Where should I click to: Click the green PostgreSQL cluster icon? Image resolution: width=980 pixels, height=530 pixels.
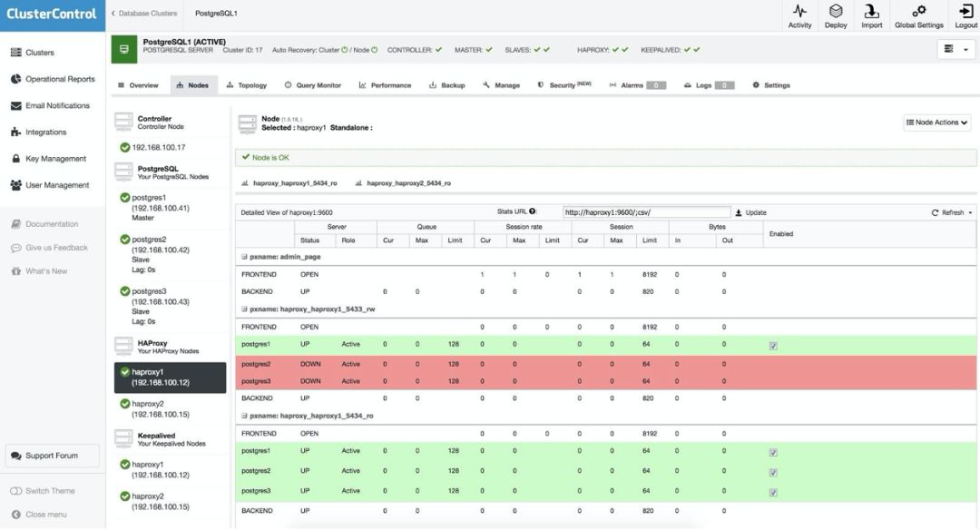coord(123,49)
